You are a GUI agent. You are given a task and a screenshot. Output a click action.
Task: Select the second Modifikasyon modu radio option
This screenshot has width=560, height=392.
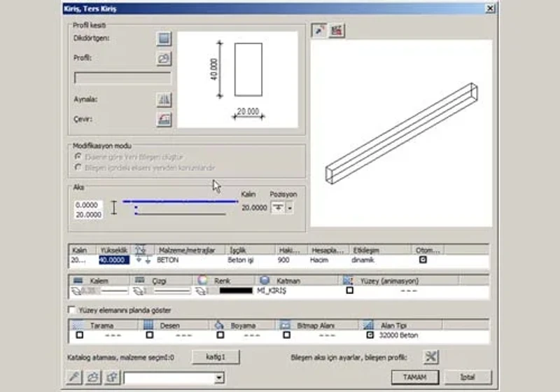click(78, 167)
